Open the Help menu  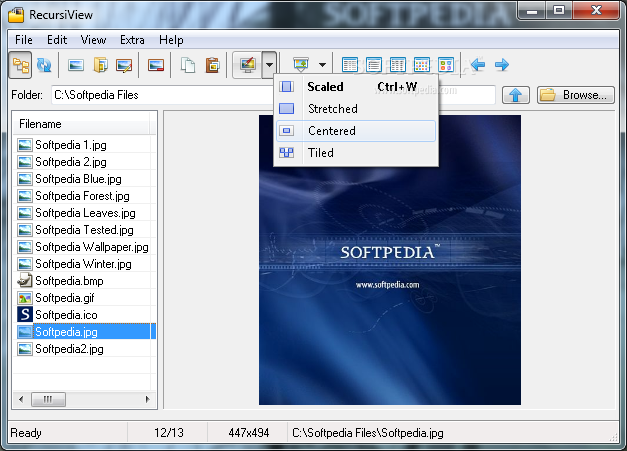171,40
